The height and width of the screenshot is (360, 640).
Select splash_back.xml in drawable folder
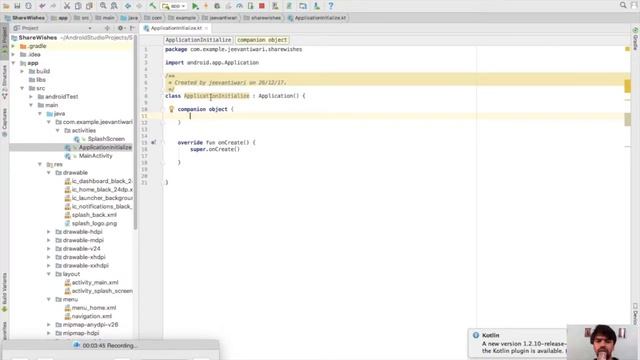pyautogui.click(x=94, y=215)
